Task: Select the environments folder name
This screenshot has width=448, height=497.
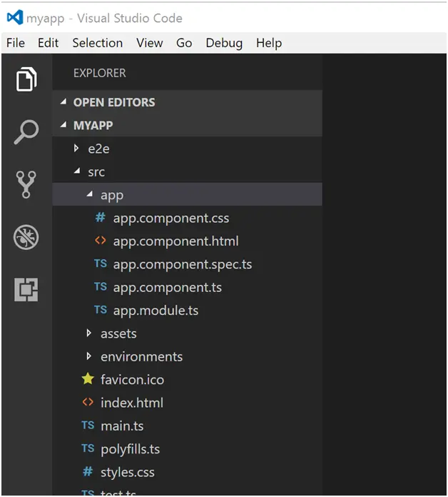Action: 141,357
